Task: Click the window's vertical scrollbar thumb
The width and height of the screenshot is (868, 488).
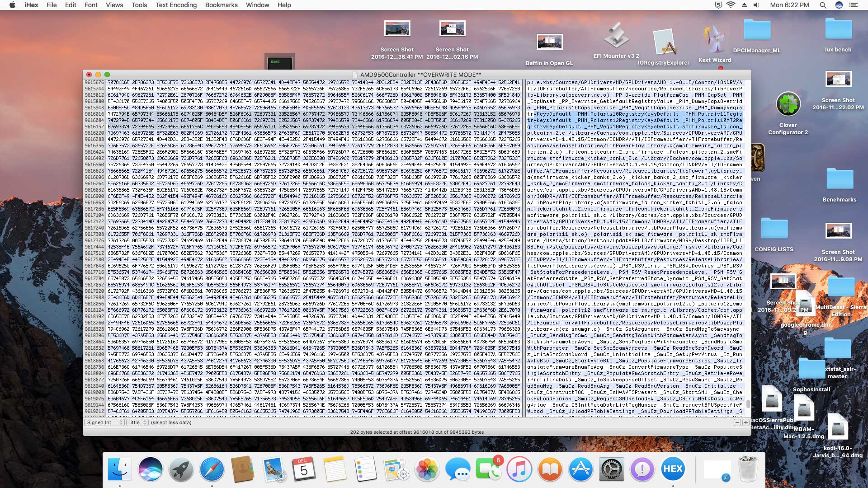Action: click(x=748, y=404)
